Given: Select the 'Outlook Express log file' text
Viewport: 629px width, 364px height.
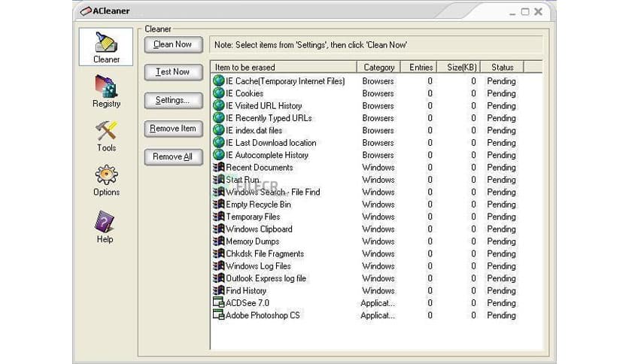Looking at the screenshot, I should point(266,278).
